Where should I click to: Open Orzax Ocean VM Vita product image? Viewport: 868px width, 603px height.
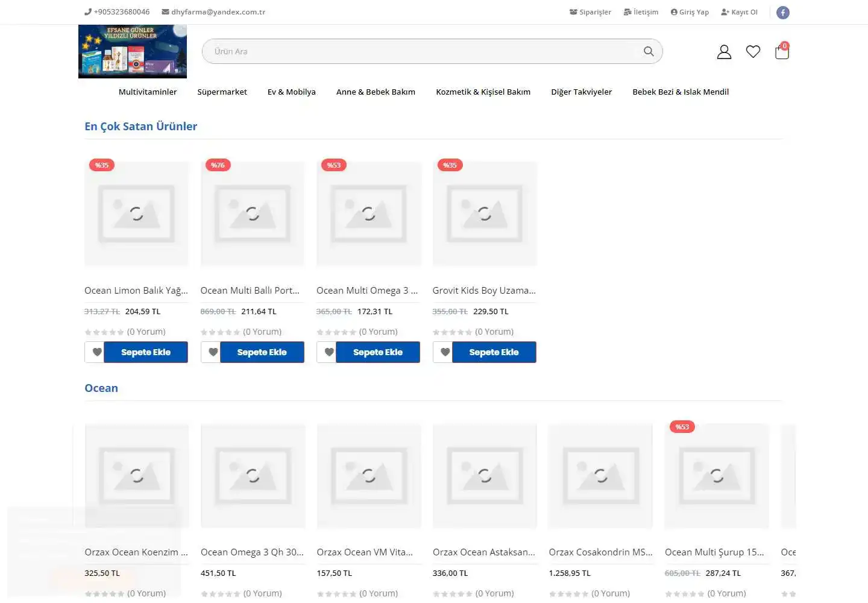pyautogui.click(x=368, y=476)
